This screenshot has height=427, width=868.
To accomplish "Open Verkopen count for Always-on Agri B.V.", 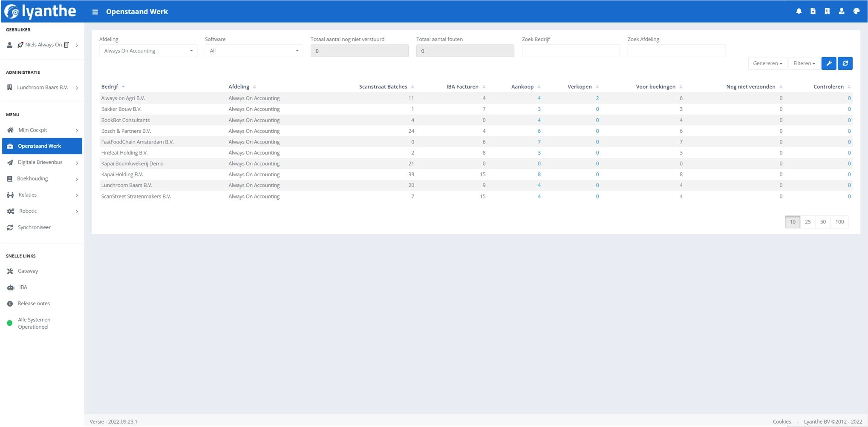I will (597, 98).
